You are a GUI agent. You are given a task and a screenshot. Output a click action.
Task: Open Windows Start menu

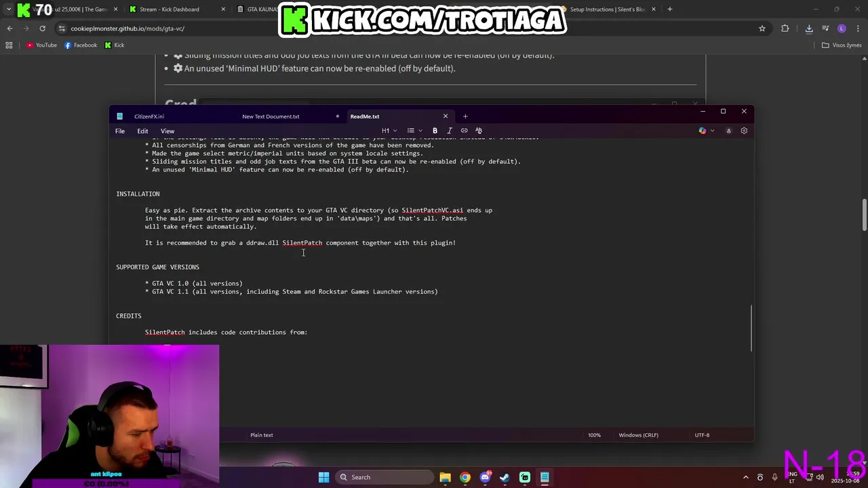tap(323, 477)
